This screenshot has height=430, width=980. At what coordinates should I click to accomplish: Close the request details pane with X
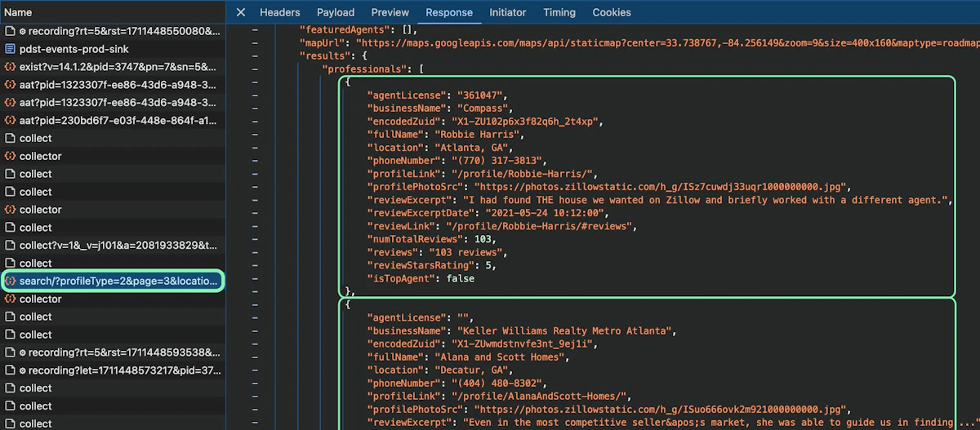click(240, 12)
